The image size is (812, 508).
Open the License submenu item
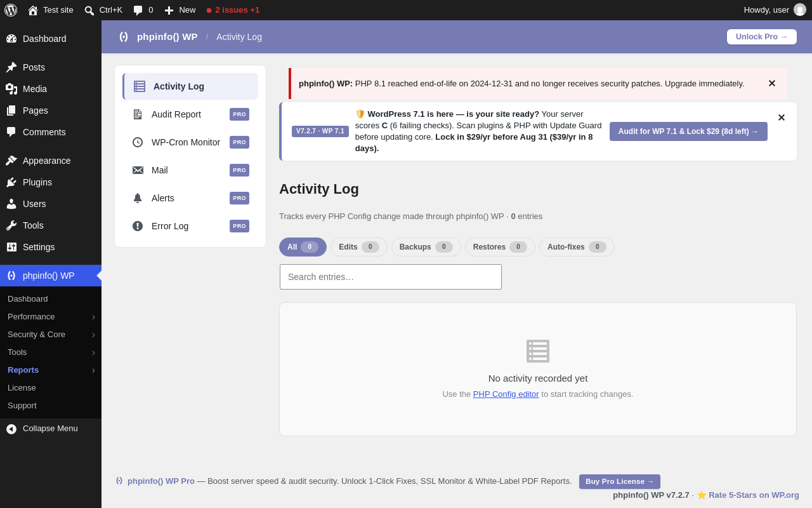click(22, 388)
